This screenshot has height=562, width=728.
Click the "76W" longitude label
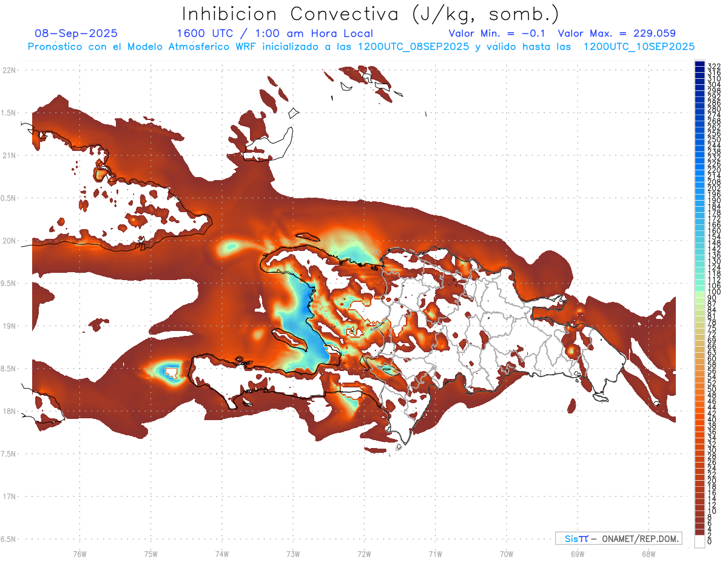tap(79, 554)
